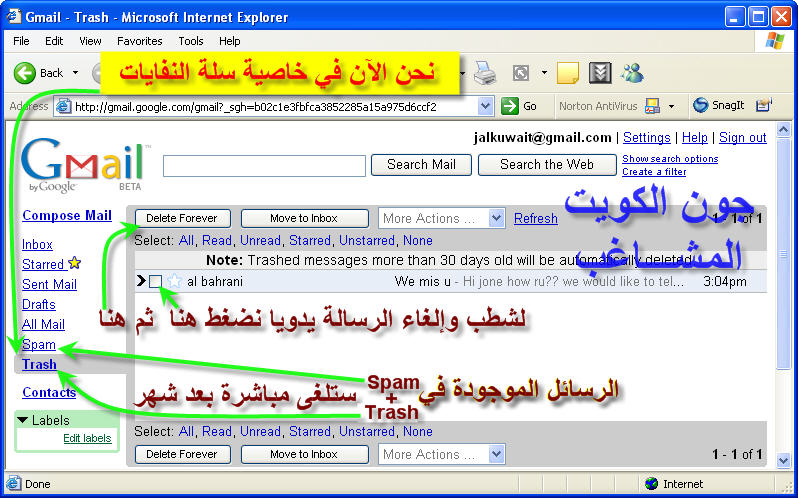Image resolution: width=798 pixels, height=498 pixels.
Task: Click the Messenger people toolbar icon
Action: pos(632,73)
